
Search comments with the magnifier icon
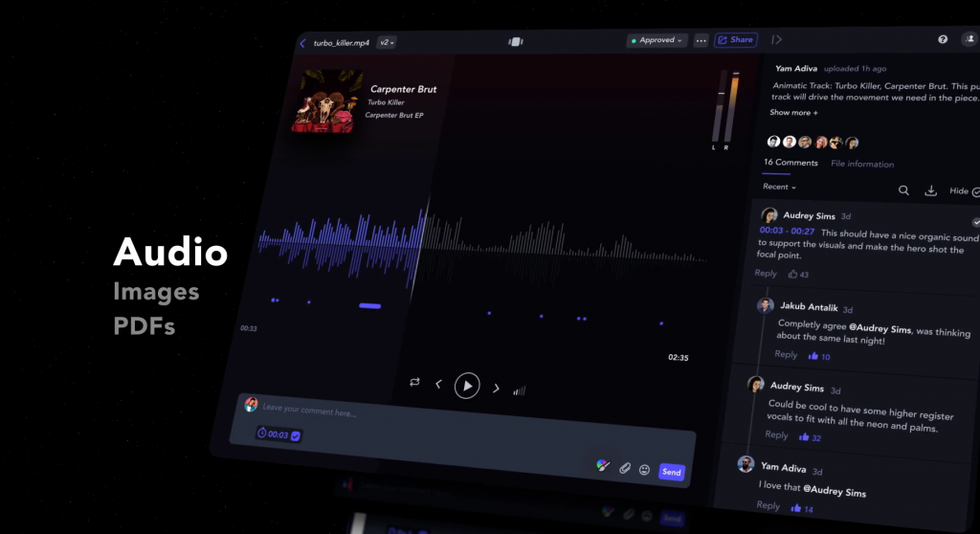click(x=903, y=190)
